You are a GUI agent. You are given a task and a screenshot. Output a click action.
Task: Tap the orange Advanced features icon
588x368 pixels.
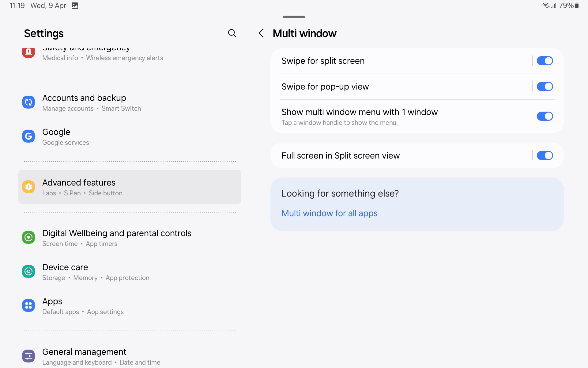(28, 187)
